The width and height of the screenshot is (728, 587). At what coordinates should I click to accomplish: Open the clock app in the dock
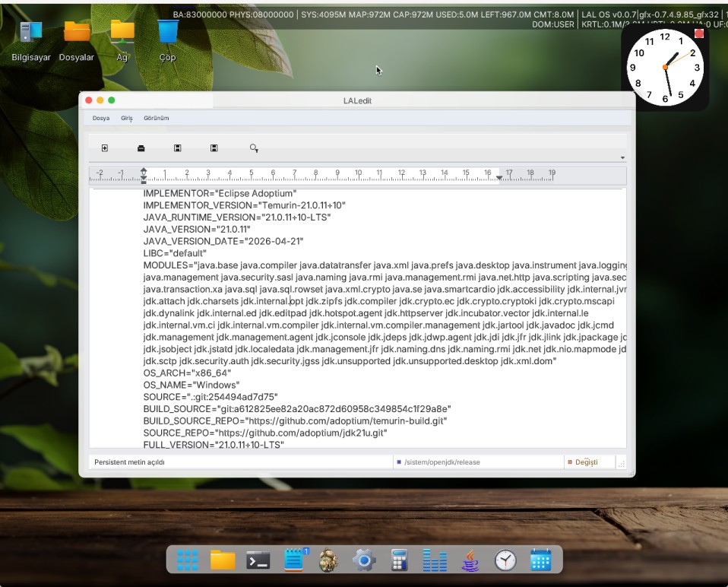point(505,560)
